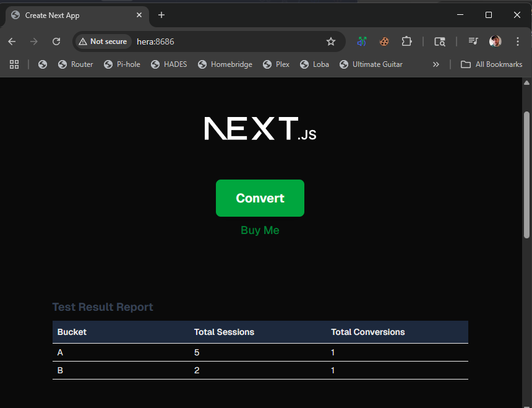The width and height of the screenshot is (532, 408).
Task: Expand hidden bookmarks with the double chevron
Action: [436, 64]
